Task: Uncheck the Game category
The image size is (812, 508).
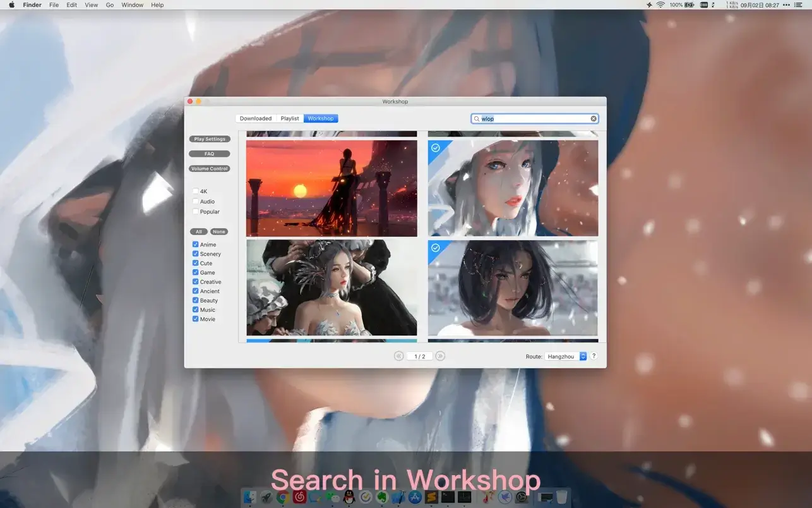Action: point(195,272)
